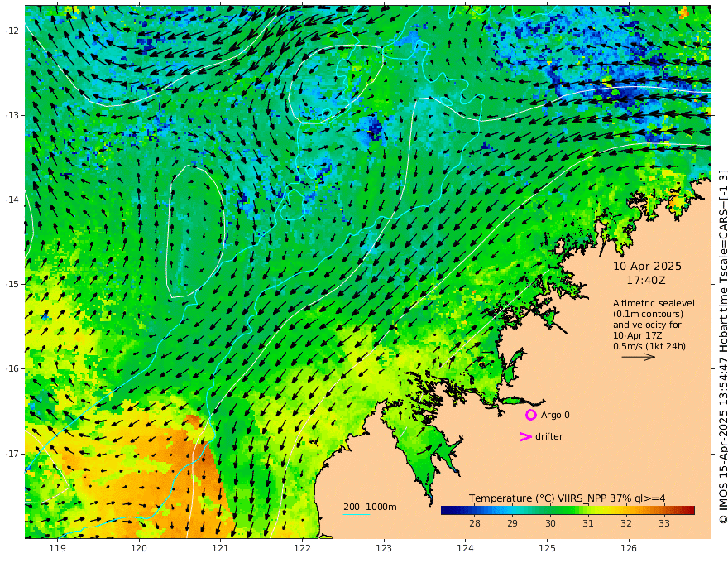The height and width of the screenshot is (563, 728).
Task: Click the longitude axis label 120
Action: coord(139,548)
